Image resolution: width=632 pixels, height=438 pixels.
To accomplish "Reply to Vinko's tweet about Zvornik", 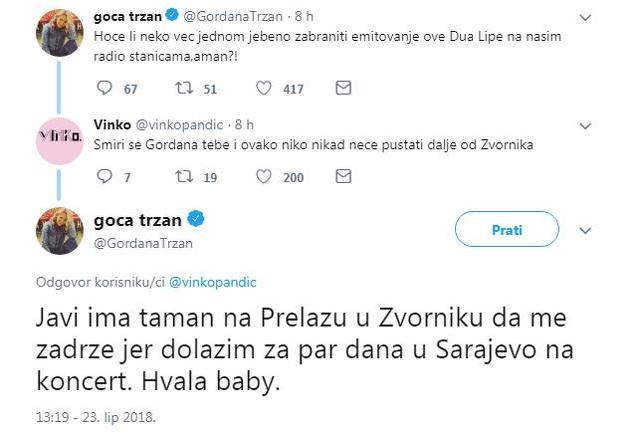I will (103, 177).
